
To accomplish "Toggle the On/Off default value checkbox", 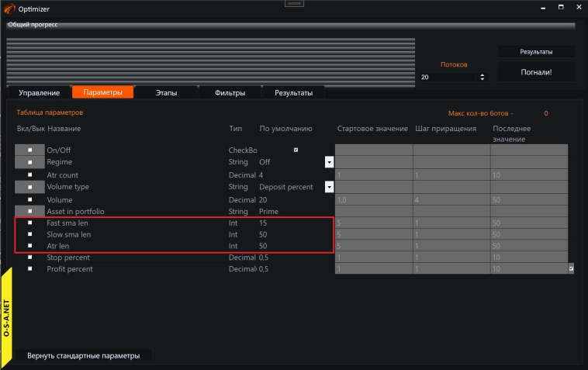I will tap(296, 150).
